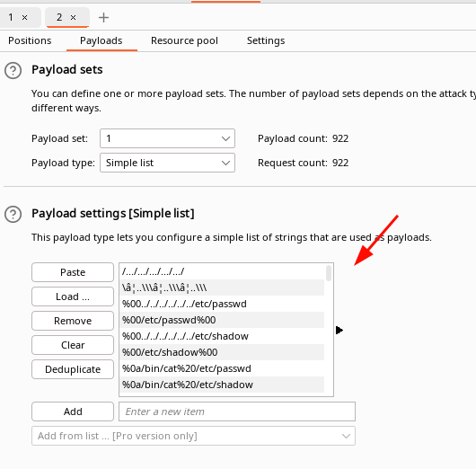Close Intruder tab 1

[x=24, y=18]
